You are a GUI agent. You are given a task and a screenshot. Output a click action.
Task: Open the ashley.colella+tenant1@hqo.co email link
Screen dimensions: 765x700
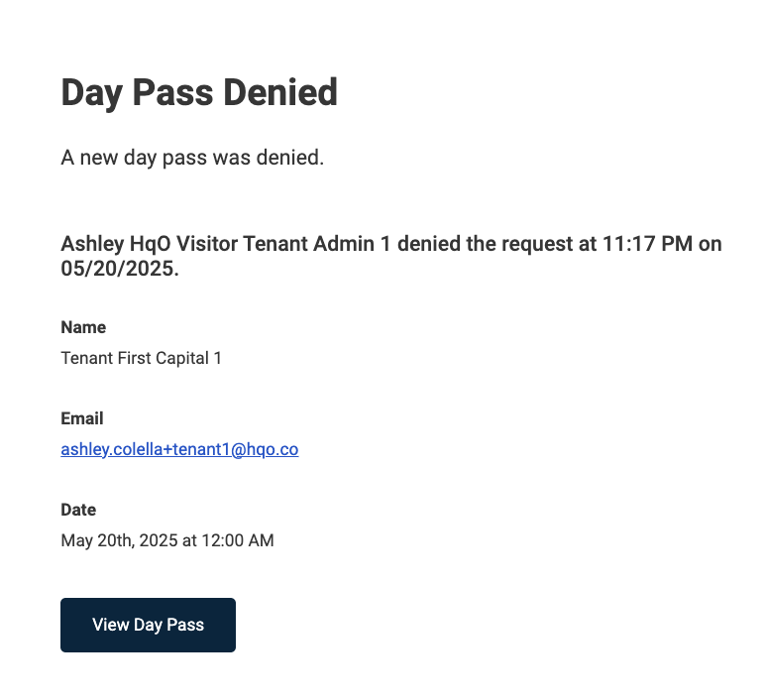pos(179,449)
